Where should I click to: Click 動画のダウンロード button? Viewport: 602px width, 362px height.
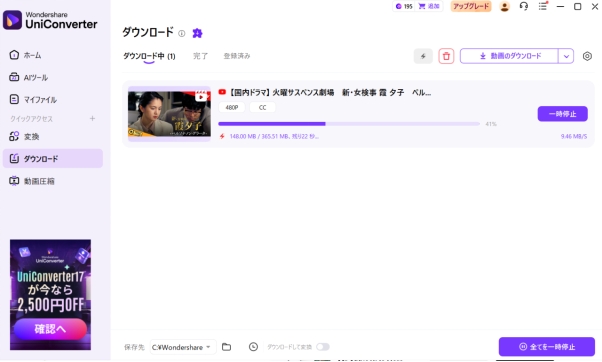[x=509, y=56]
